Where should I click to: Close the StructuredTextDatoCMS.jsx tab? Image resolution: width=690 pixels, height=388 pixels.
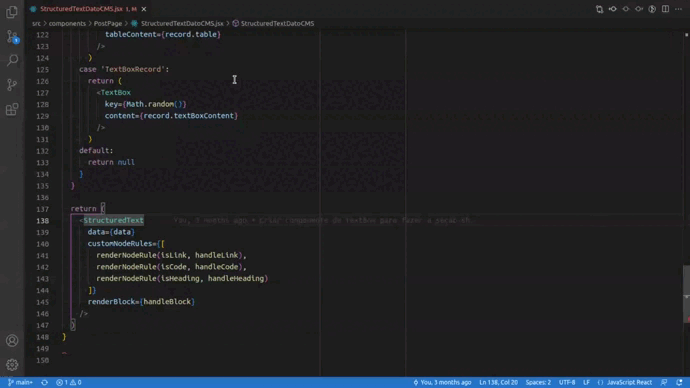pyautogui.click(x=144, y=9)
